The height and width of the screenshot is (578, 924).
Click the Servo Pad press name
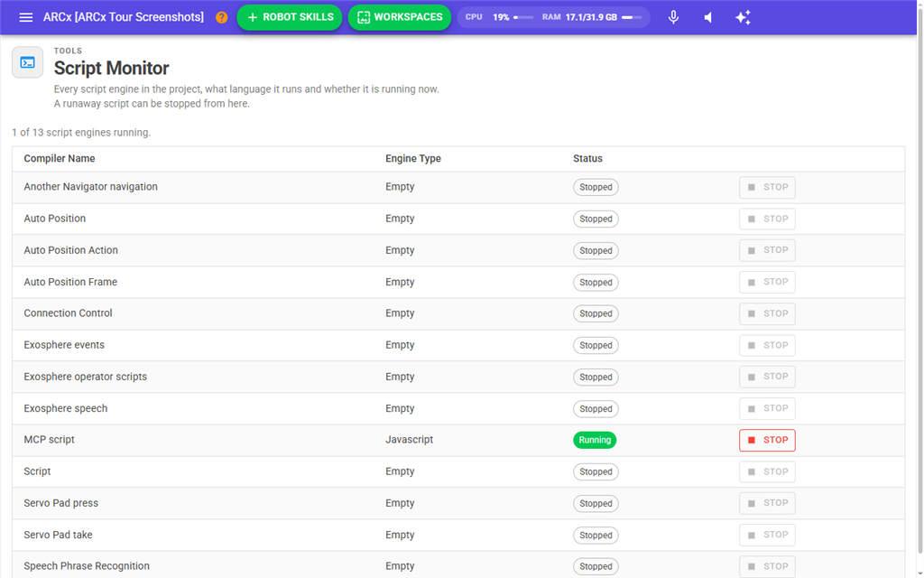point(60,503)
